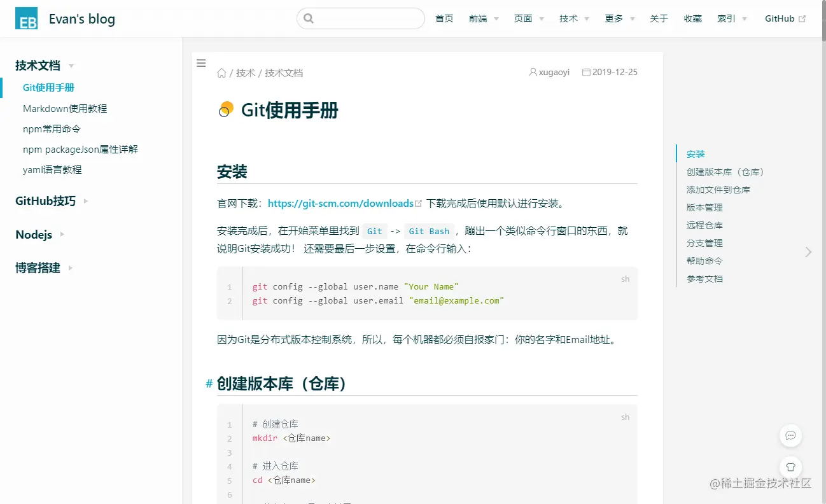Click the calendar icon beside 2019-12-25
This screenshot has width=826, height=504.
click(x=586, y=72)
